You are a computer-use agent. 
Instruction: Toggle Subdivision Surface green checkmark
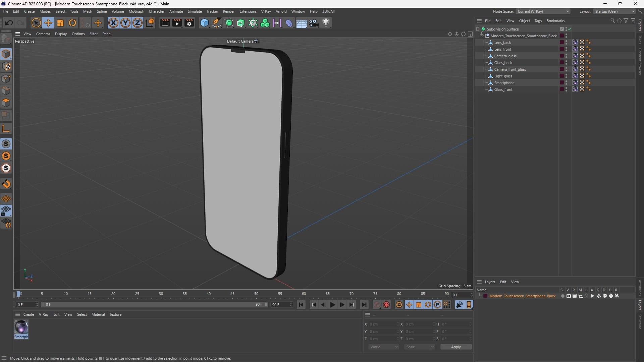click(570, 29)
